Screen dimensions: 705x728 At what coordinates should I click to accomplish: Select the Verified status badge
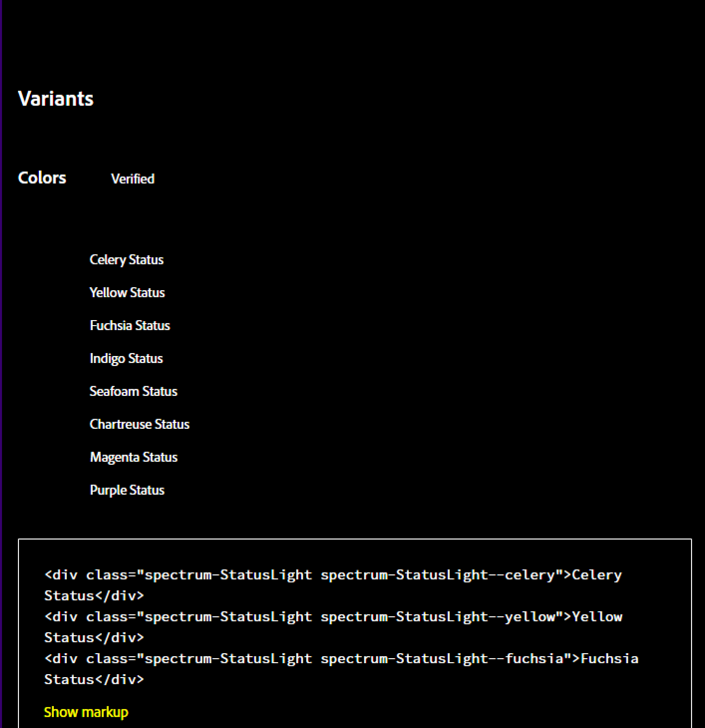133,179
